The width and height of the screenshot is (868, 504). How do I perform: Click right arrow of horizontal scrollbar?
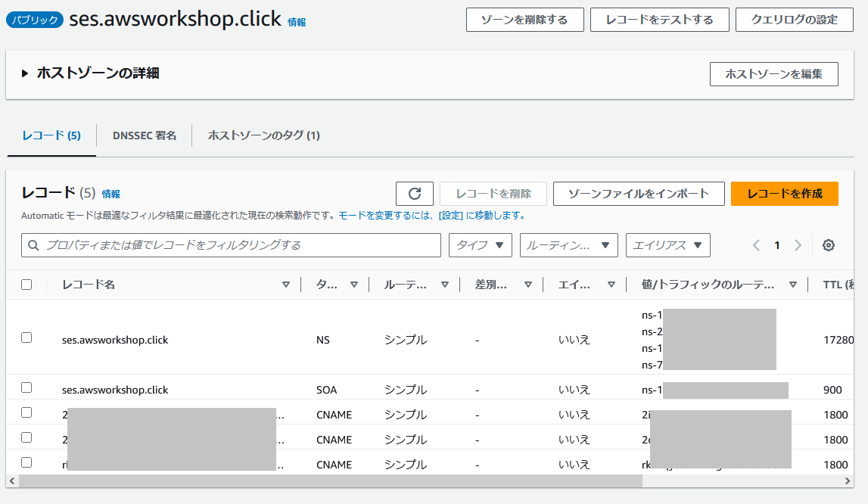tap(848, 481)
